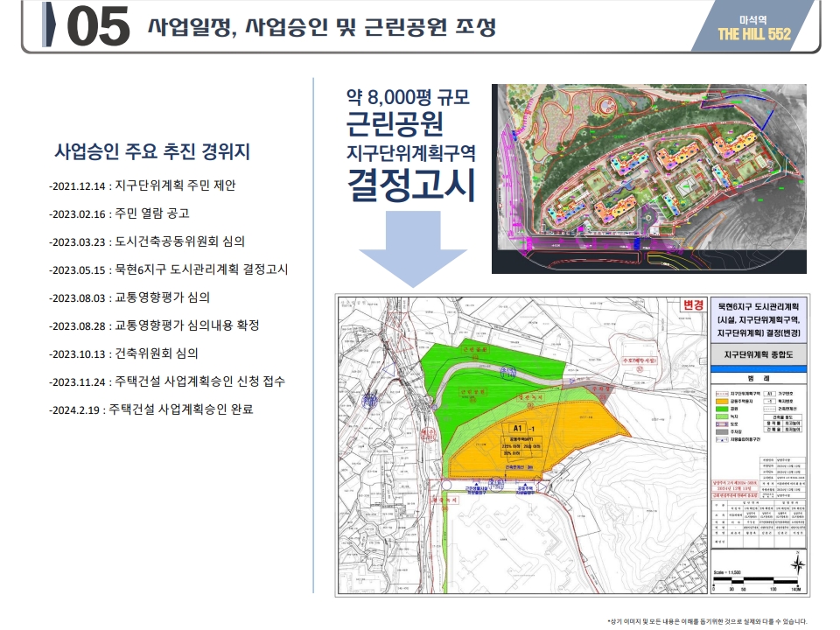Select the 2023.02.16 주민 열람 공고 entry
Viewport: 840px width, 630px height.
(x=119, y=213)
